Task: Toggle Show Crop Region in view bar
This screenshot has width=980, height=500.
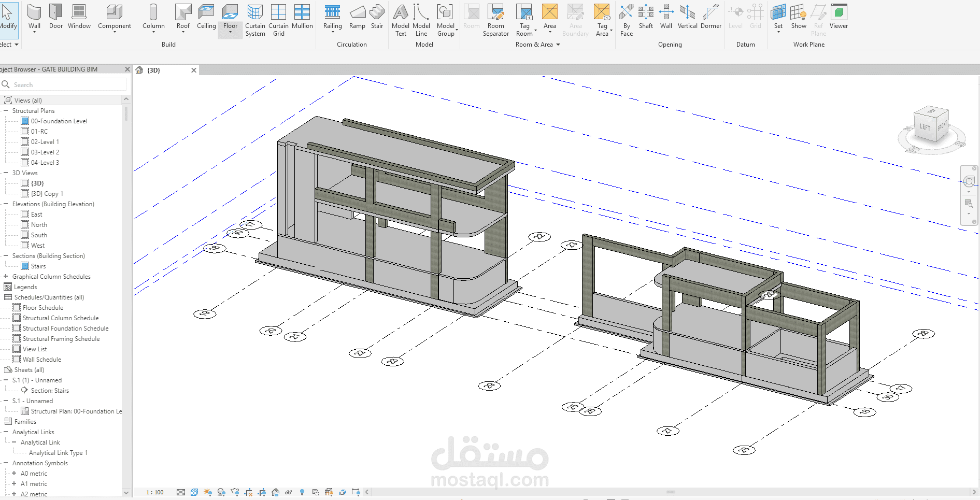Action: tap(262, 492)
